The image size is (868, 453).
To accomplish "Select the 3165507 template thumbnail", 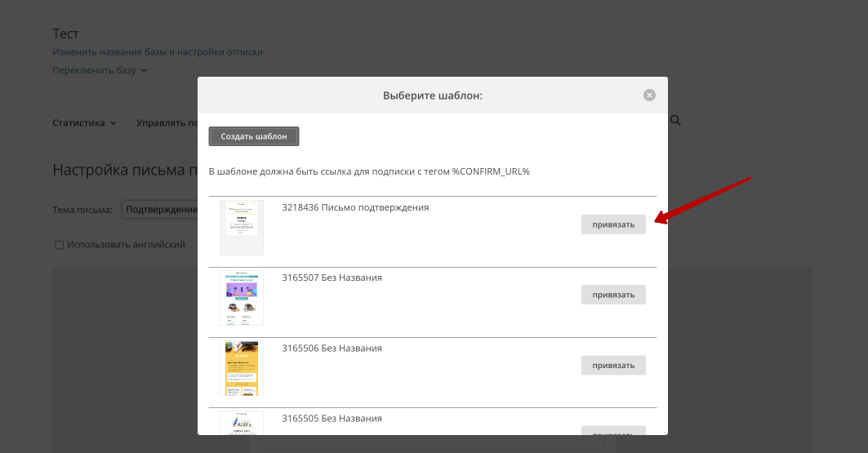I will 242,298.
